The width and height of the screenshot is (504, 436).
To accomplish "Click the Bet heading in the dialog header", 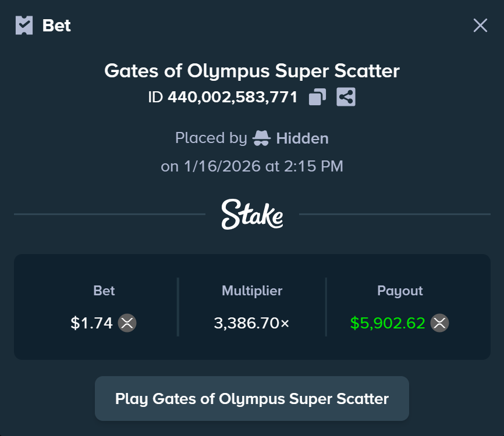I will coord(56,26).
